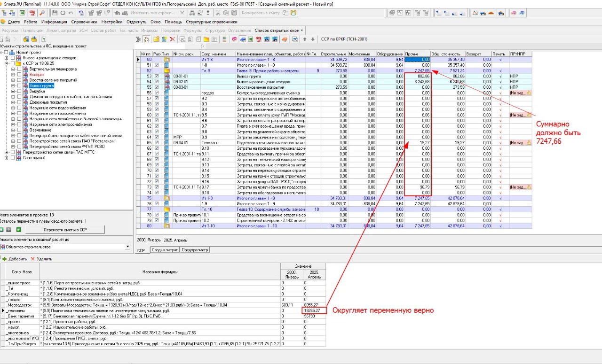
Task: Click the Добавить formula button
Action: coord(14,259)
